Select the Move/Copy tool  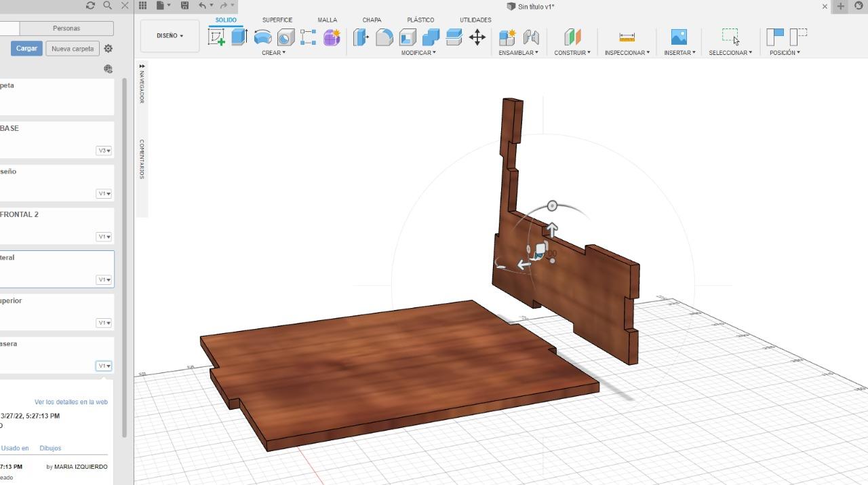pos(477,37)
